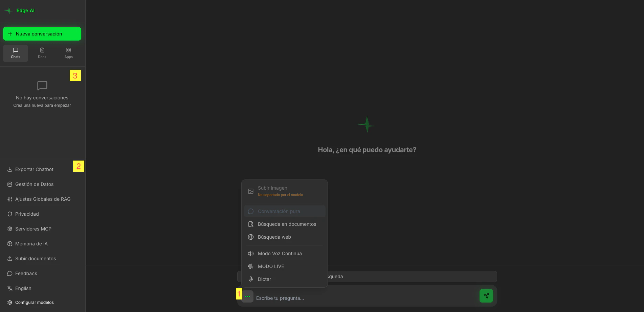Click the translate icon beside English
Screen dimensions: 644x312
(x=10, y=288)
